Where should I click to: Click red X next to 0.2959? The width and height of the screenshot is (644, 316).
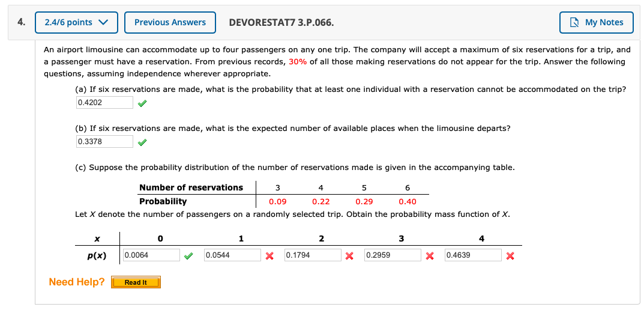pos(430,256)
